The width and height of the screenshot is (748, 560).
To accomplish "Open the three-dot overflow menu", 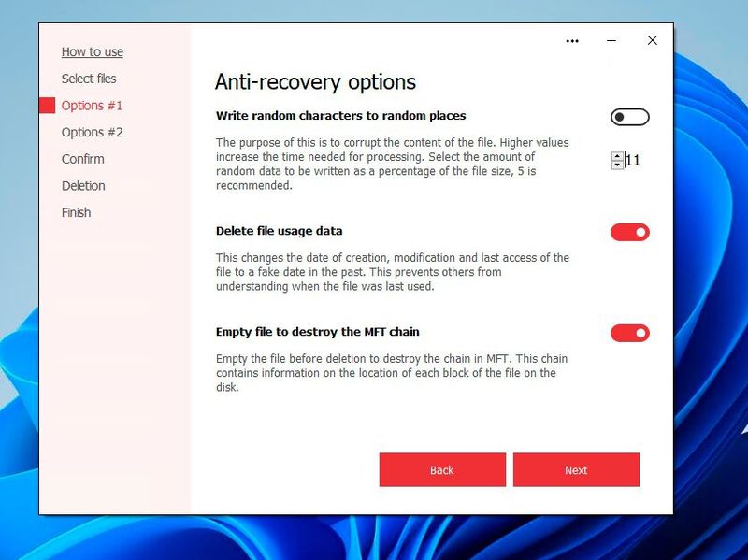I will [x=573, y=41].
